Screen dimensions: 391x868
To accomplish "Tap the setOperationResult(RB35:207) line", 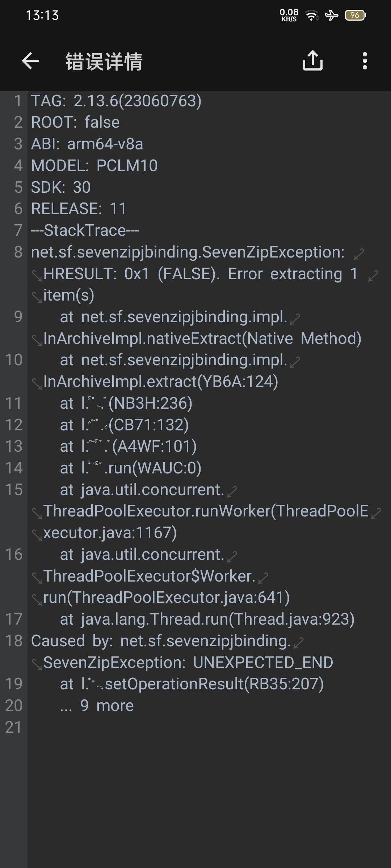I will click(x=192, y=684).
